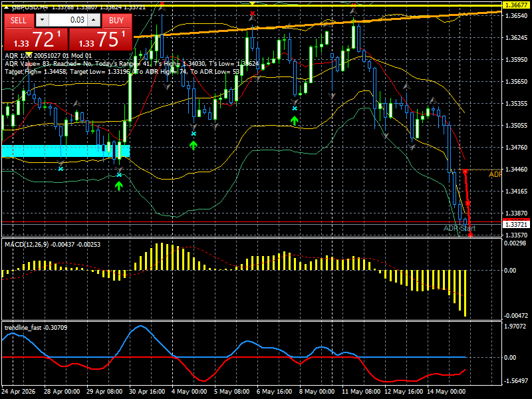This screenshot has height=399, width=532.
Task: Click the yellow horizontal line price label 1.36677
Action: pos(516,5)
